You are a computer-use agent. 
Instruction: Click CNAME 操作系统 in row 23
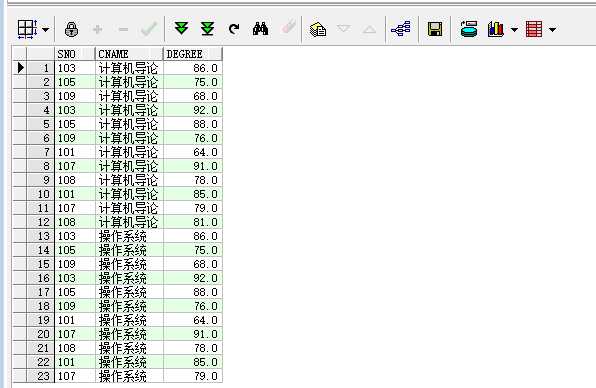pos(129,376)
